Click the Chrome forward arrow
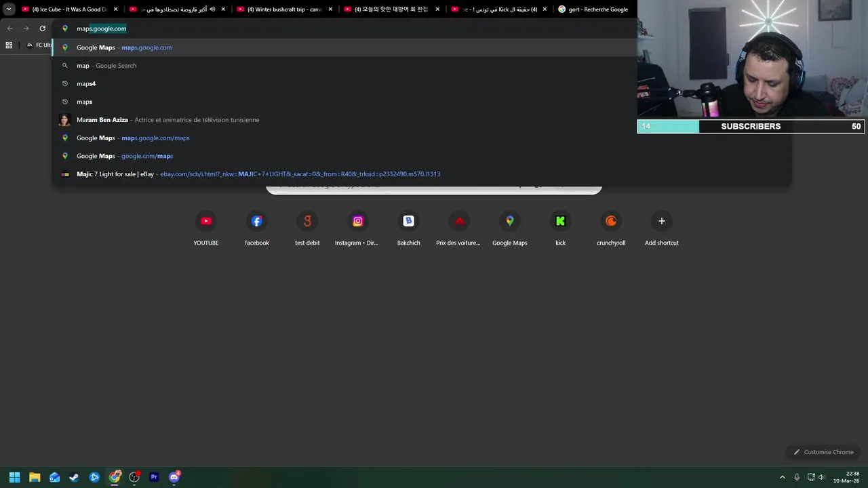Screen dimensions: 868x488 [x=26, y=28]
